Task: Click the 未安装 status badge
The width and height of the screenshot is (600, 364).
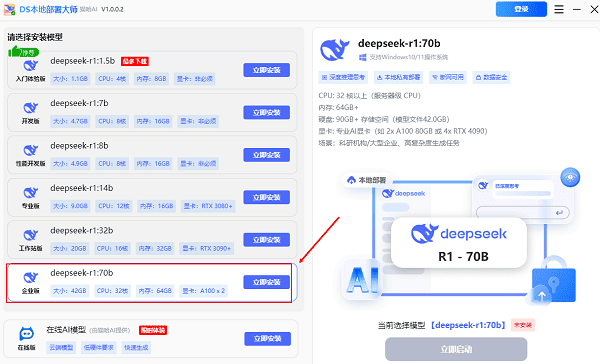Action: (523, 325)
